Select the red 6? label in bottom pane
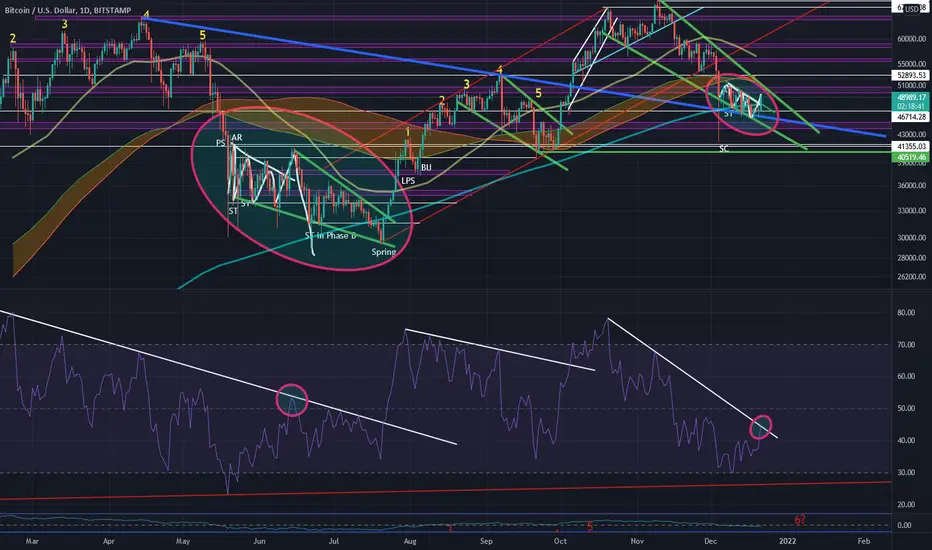This screenshot has height=550, width=932. [800, 520]
